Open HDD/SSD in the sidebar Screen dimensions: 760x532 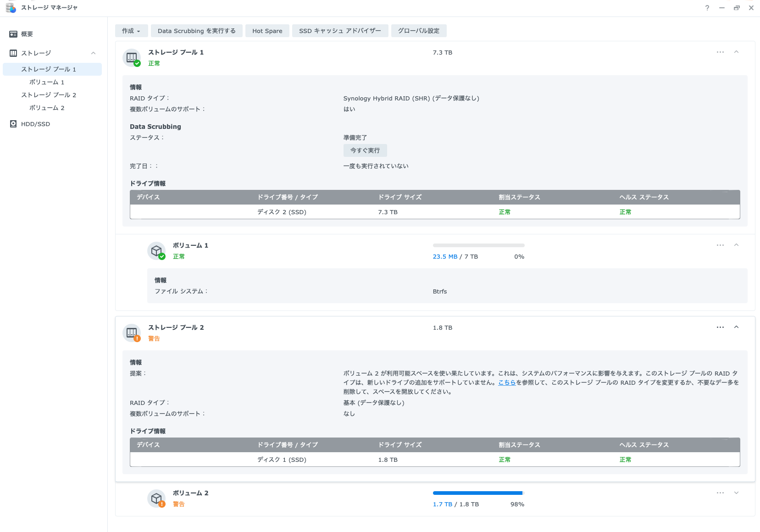point(35,124)
